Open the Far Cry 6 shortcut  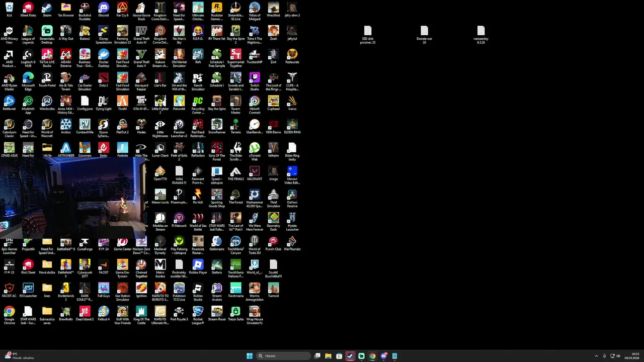(x=122, y=10)
